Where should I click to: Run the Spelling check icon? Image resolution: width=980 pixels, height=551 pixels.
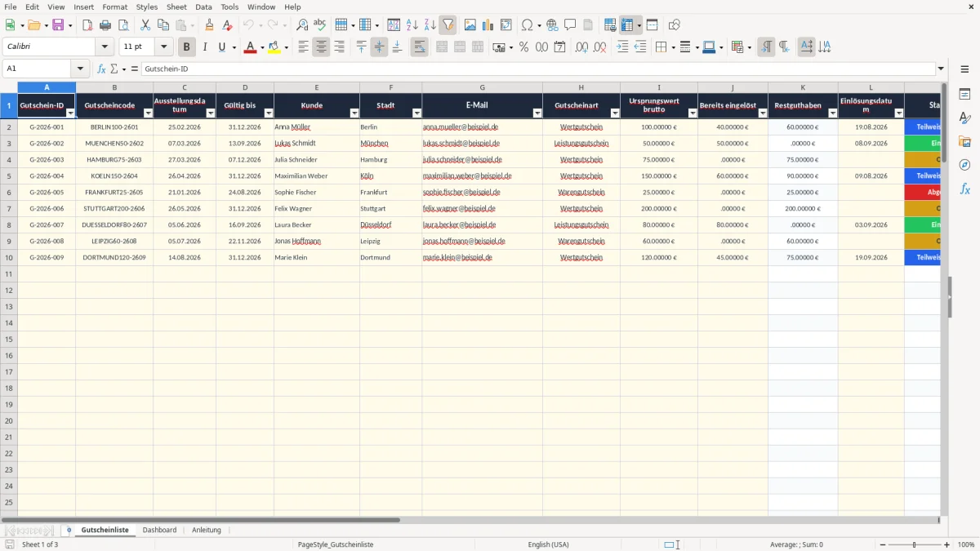point(320,25)
